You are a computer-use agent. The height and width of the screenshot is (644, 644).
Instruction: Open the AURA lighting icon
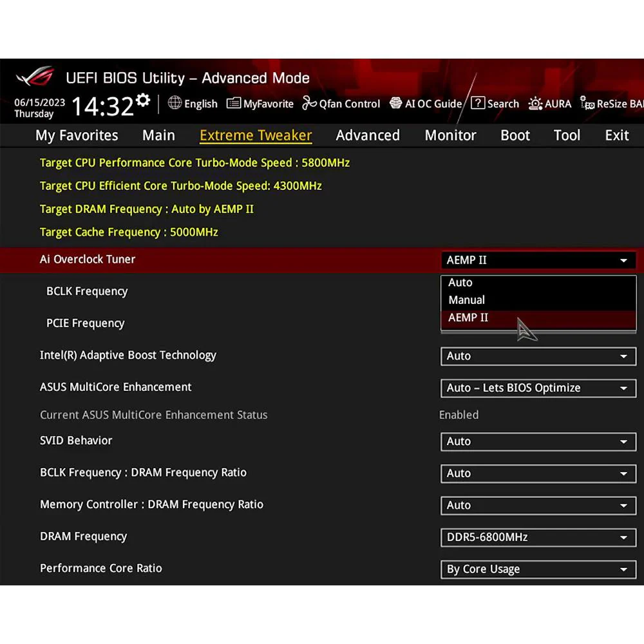(x=535, y=103)
